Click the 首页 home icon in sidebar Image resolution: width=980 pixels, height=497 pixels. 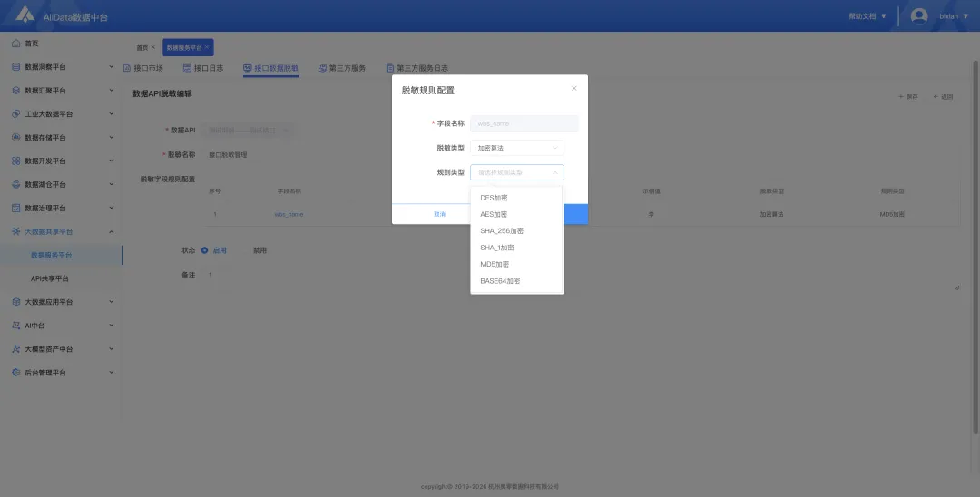16,44
